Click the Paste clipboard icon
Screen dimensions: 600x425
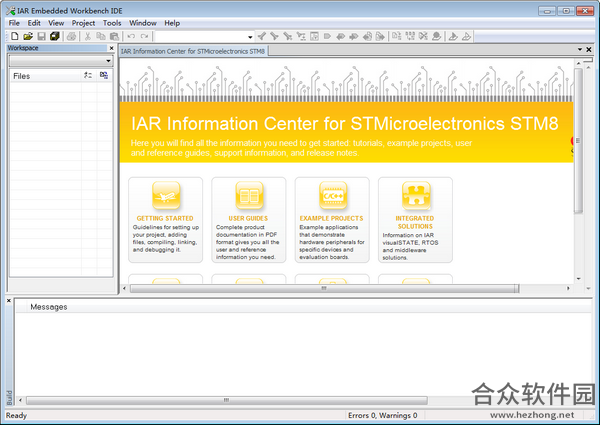click(x=114, y=36)
